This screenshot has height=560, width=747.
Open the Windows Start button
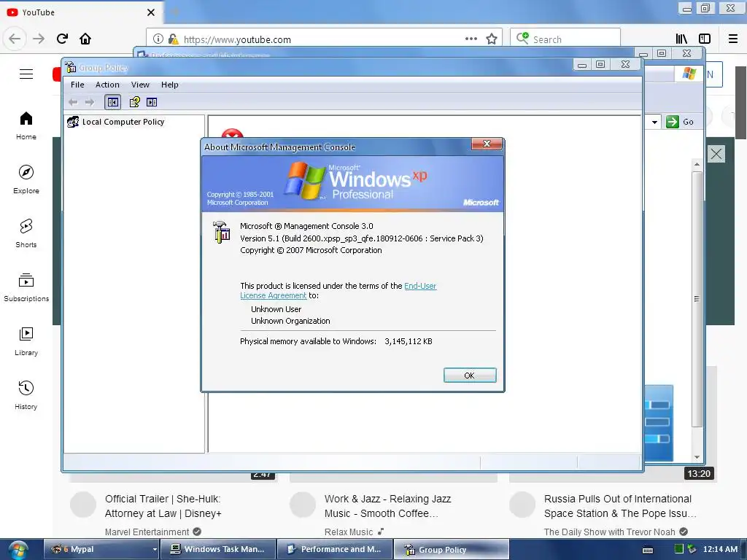[x=18, y=550]
